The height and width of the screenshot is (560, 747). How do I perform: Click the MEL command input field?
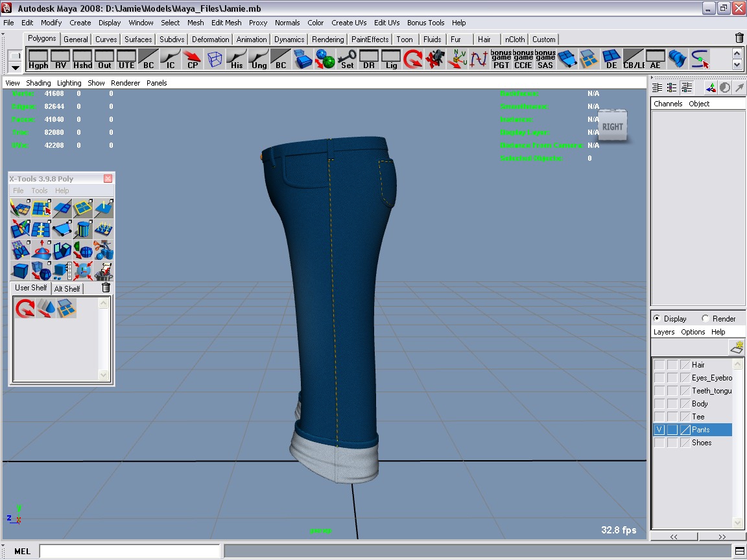point(129,551)
